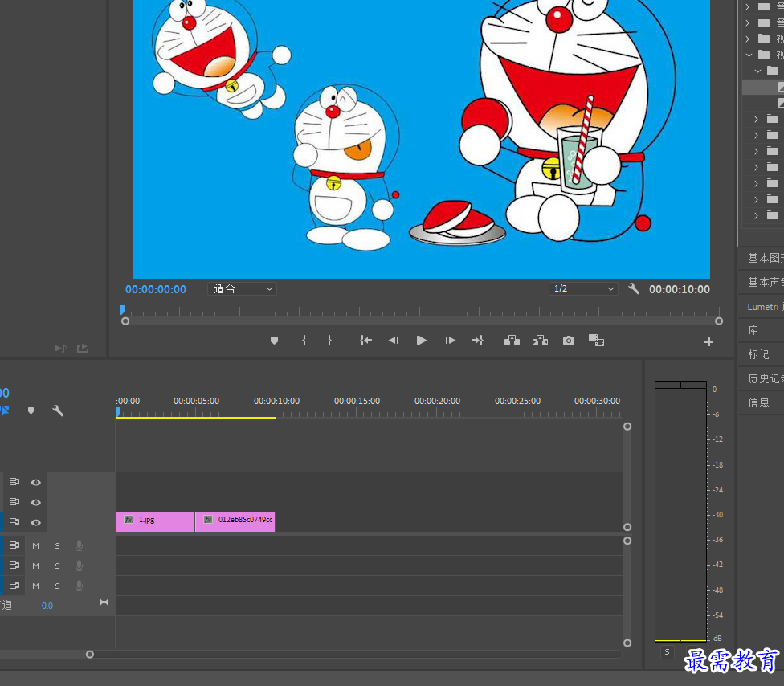Enable voice-over record on second audio track

(79, 566)
